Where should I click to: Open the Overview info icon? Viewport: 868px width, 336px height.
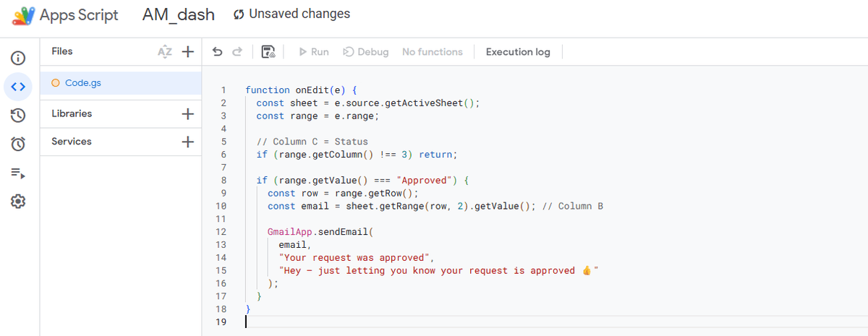19,58
